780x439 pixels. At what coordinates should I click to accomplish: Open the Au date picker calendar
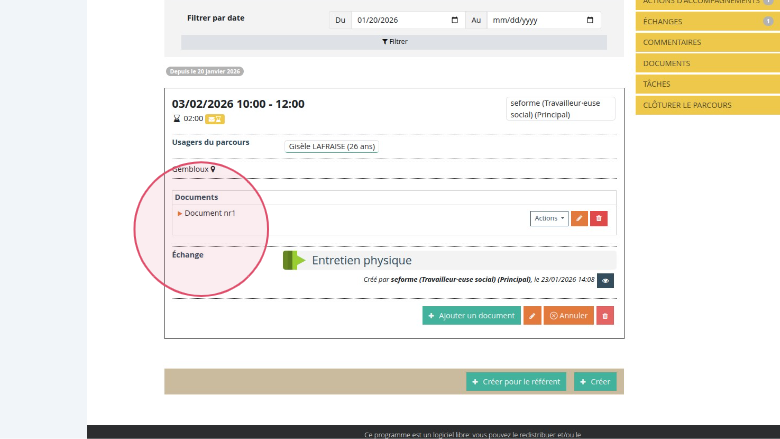pos(590,20)
